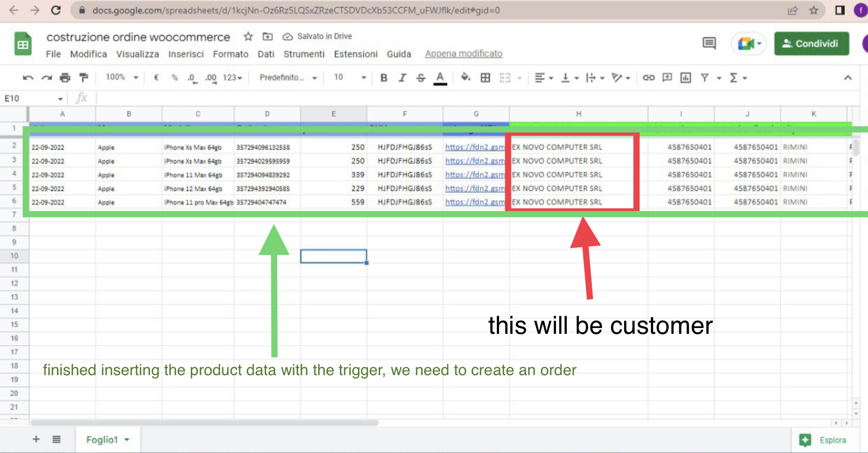Image resolution: width=868 pixels, height=453 pixels.
Task: Open the zoom 100% dropdown
Action: (122, 77)
